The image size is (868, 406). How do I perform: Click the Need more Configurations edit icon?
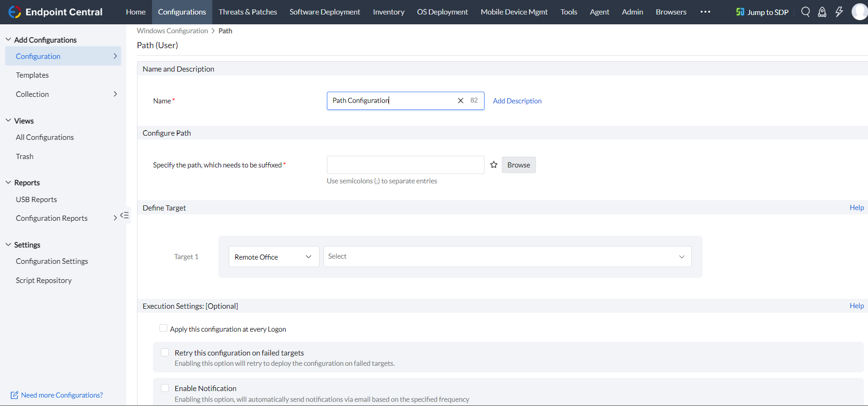(14, 395)
